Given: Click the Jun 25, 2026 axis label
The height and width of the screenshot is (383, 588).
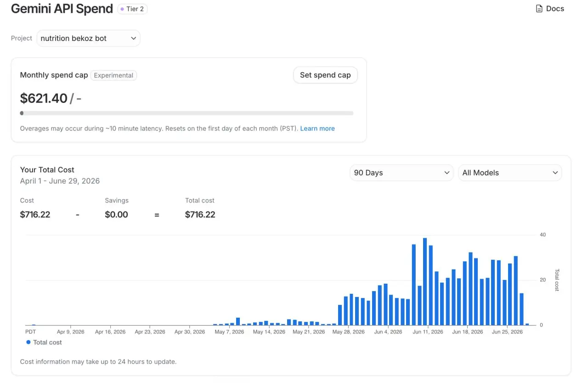Looking at the screenshot, I should (507, 332).
